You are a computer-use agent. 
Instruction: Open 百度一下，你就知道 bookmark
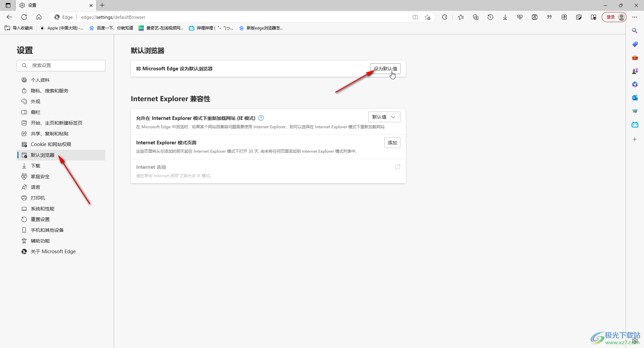(111, 28)
